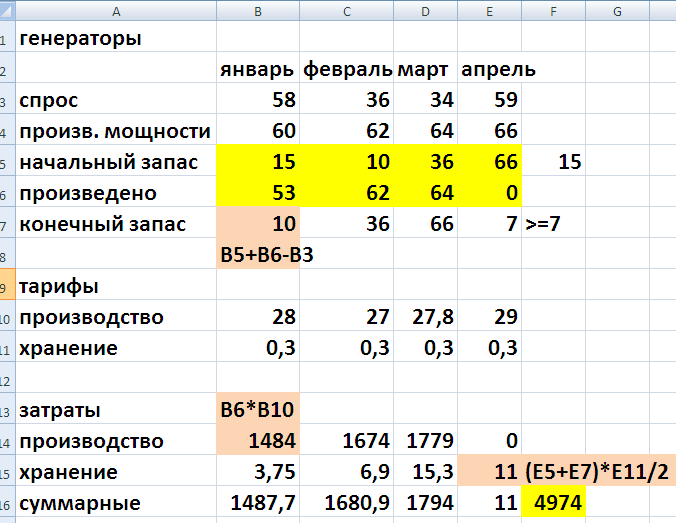Click the 'февраль' month header cell
The image size is (676, 523).
point(347,69)
